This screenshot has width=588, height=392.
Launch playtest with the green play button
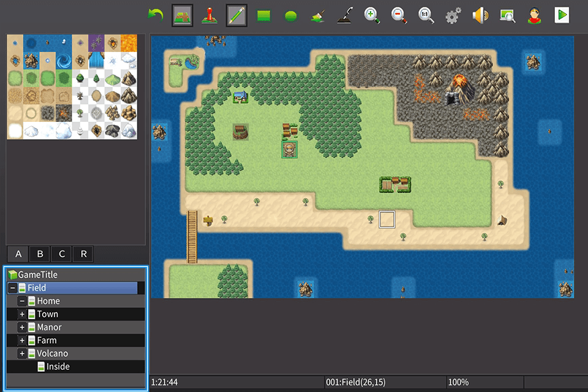click(562, 15)
